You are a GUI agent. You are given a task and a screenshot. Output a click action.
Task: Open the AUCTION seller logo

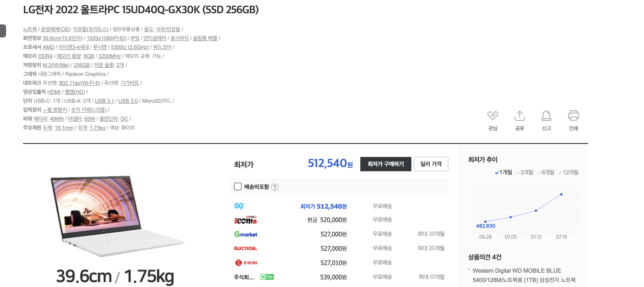[245, 248]
